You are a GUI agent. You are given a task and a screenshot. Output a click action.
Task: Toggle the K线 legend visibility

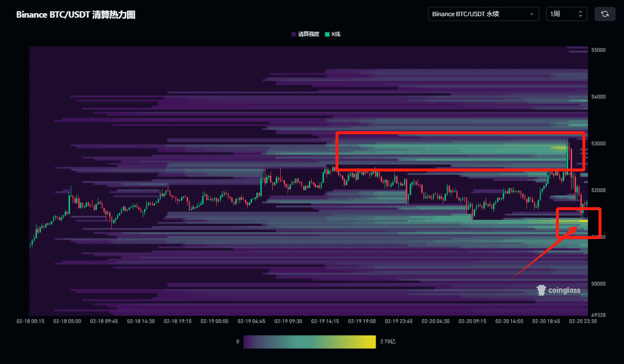pos(332,34)
